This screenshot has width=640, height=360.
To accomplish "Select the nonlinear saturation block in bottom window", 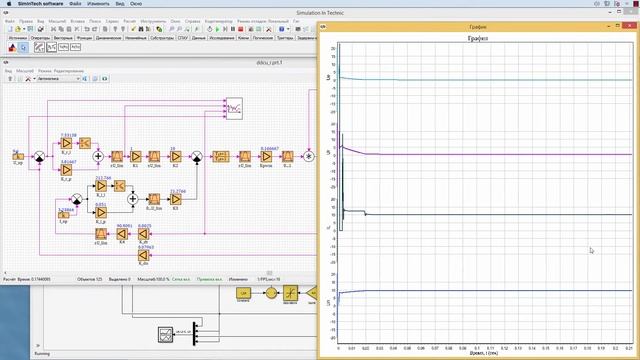I will click(x=291, y=293).
